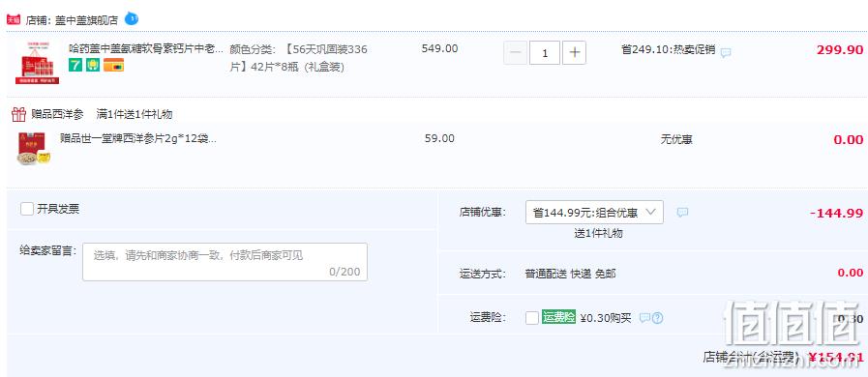Open the 赠品世一堂牌西洋参片 gift title link
Screen dimensions: 868x377
point(137,138)
